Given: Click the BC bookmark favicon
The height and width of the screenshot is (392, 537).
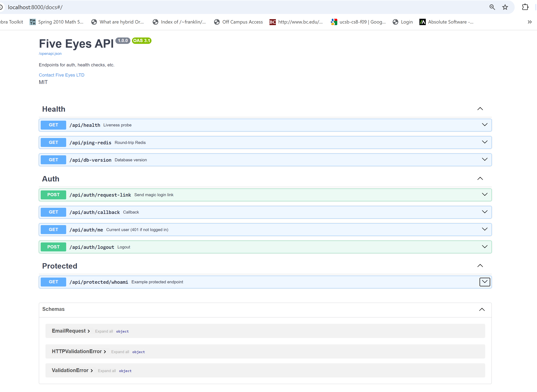Looking at the screenshot, I should click(x=272, y=22).
